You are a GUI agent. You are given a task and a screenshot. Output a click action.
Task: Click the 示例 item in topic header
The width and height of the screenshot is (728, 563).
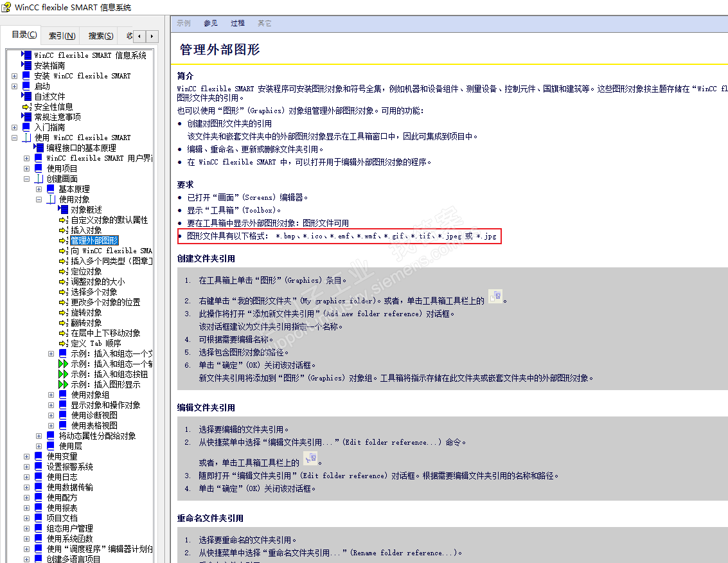(x=183, y=23)
